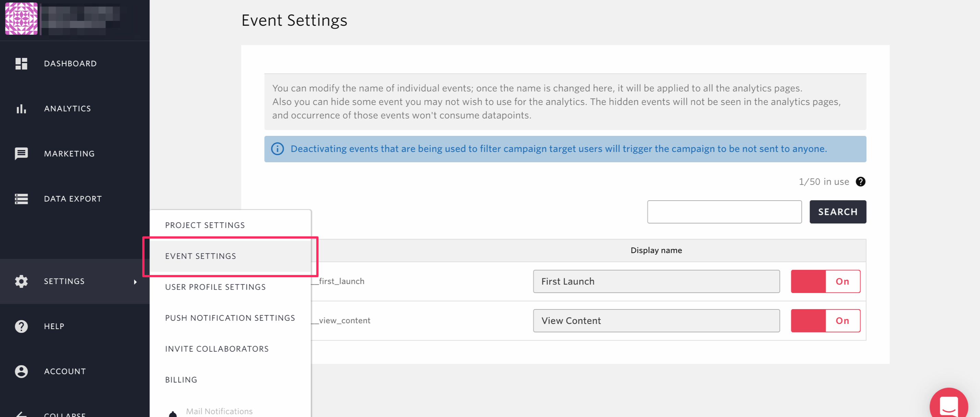Click the Help question mark icon
Viewport: 980px width, 417px height.
[21, 326]
